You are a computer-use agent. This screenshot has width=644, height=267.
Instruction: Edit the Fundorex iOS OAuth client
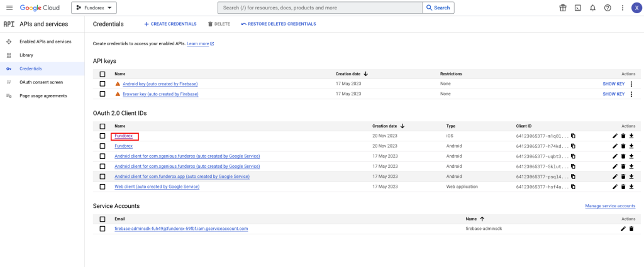tap(615, 136)
